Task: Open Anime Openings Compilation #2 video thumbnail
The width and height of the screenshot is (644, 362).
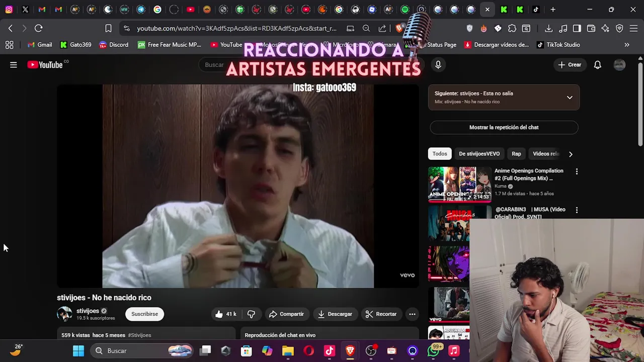Action: (x=459, y=185)
